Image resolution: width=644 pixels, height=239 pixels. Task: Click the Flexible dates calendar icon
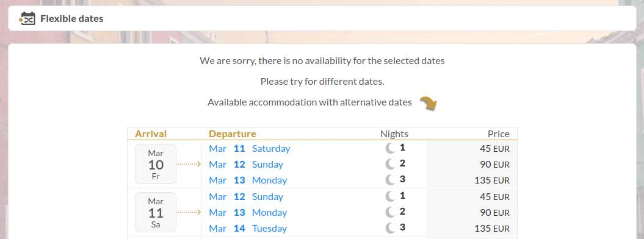27,18
